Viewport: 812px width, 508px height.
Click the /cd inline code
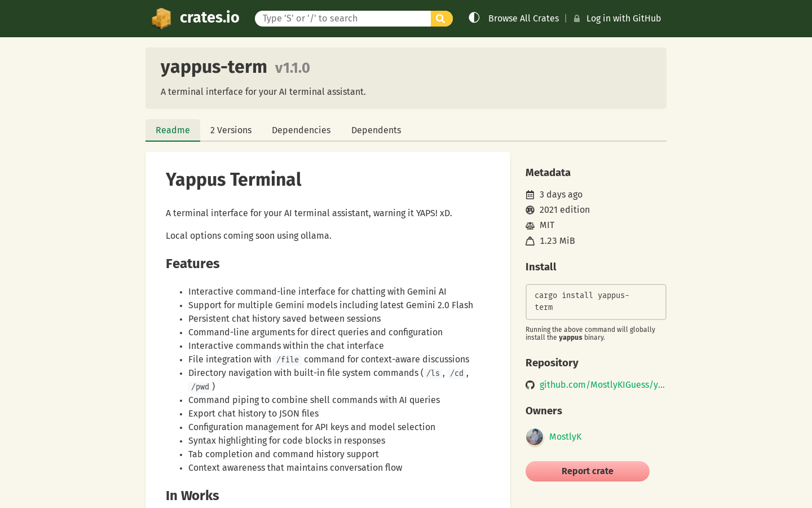tap(457, 373)
